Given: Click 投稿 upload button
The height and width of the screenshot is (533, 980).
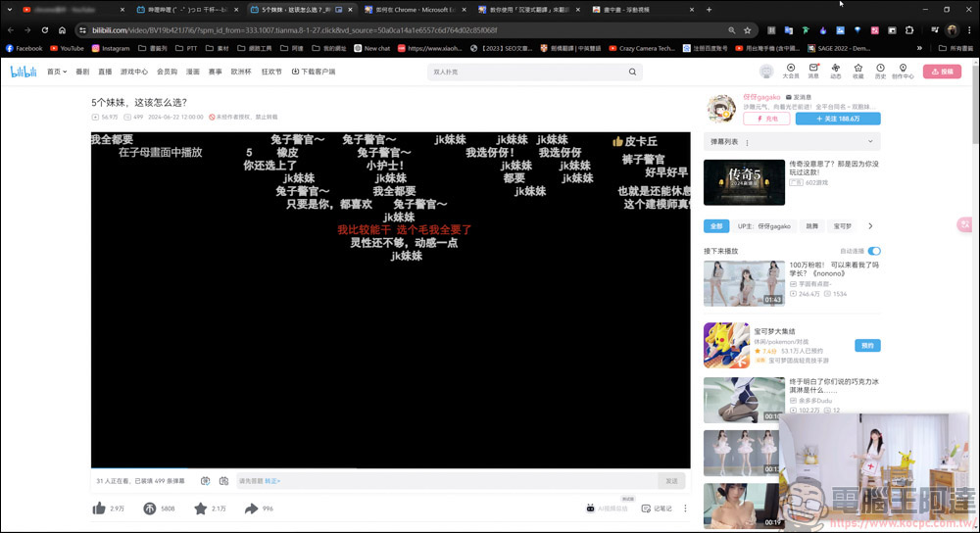Looking at the screenshot, I should tap(943, 72).
